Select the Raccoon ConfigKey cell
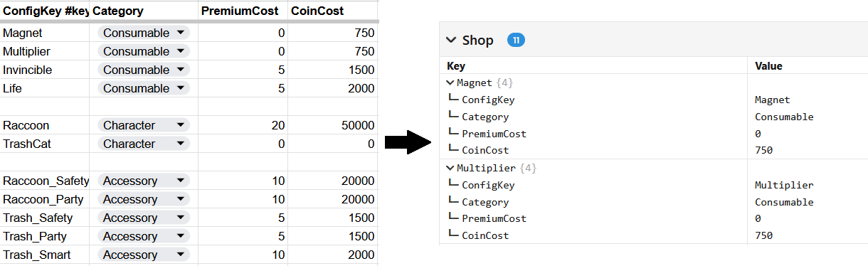The image size is (868, 266). pos(45,125)
